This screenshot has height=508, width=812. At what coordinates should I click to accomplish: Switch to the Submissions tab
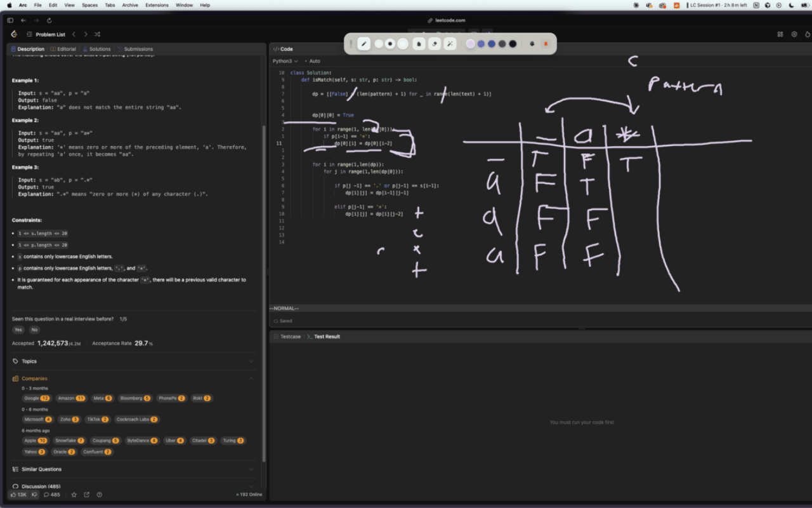tap(134, 49)
